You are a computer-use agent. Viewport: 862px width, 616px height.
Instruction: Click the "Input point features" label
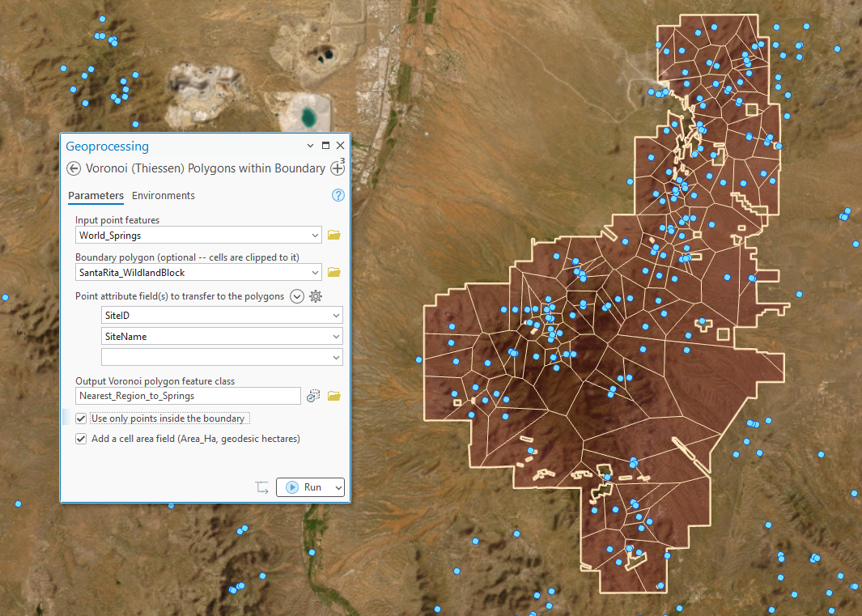click(x=117, y=220)
